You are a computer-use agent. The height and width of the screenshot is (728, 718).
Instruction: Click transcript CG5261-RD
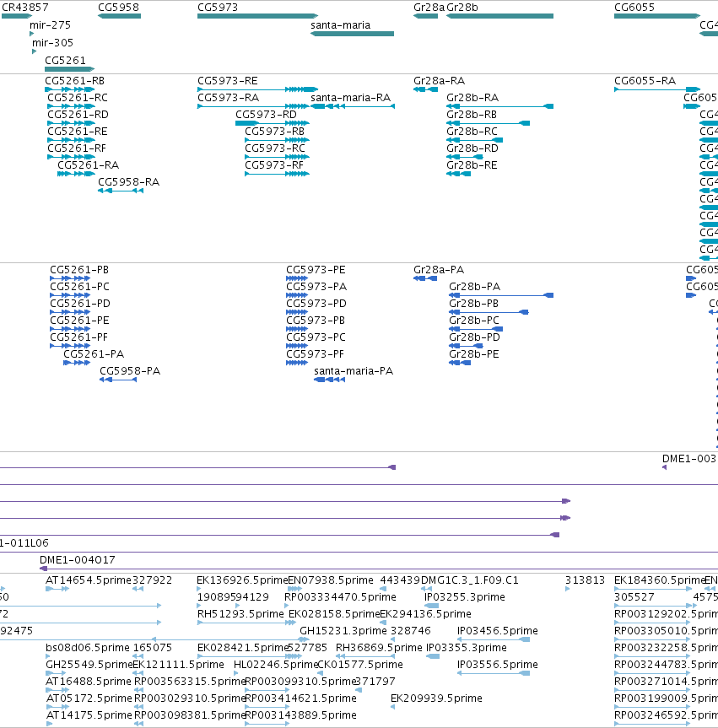click(78, 114)
